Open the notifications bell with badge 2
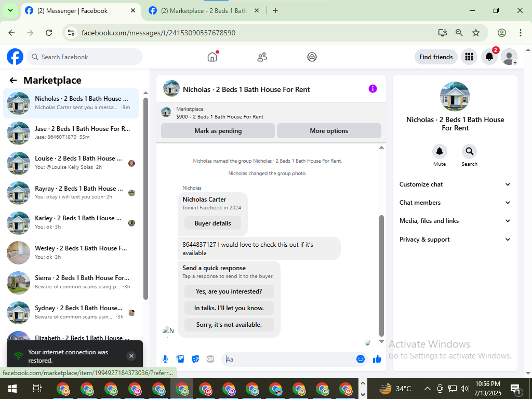 coord(489,57)
